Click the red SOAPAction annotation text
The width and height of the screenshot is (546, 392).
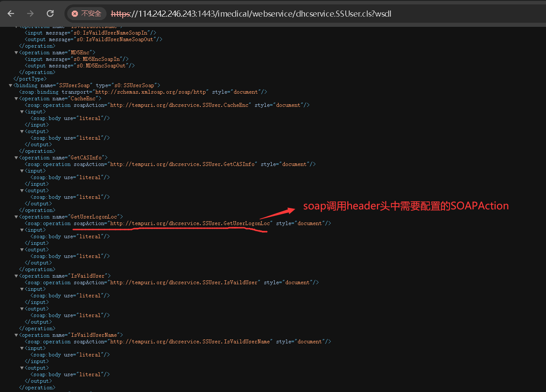coord(406,206)
